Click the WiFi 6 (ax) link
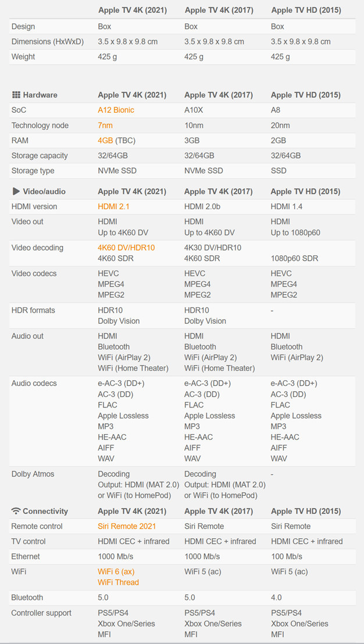This screenshot has width=364, height=644. (x=116, y=571)
